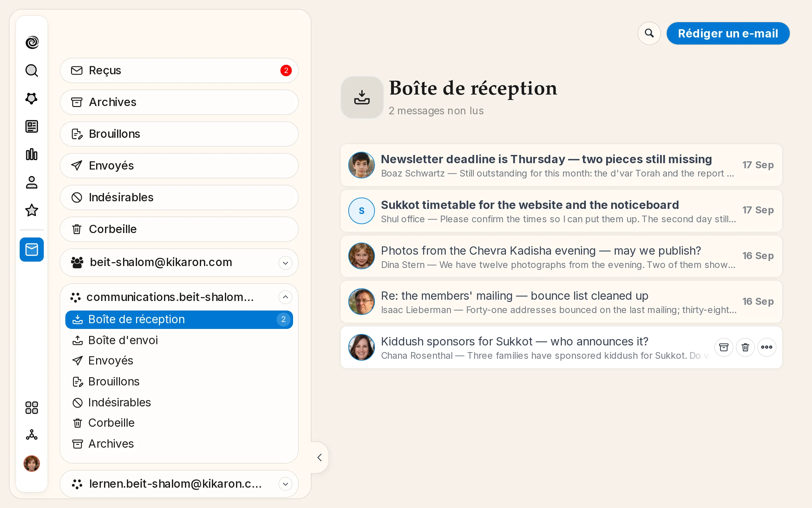
Task: Open the Reçus folder
Action: pos(179,70)
